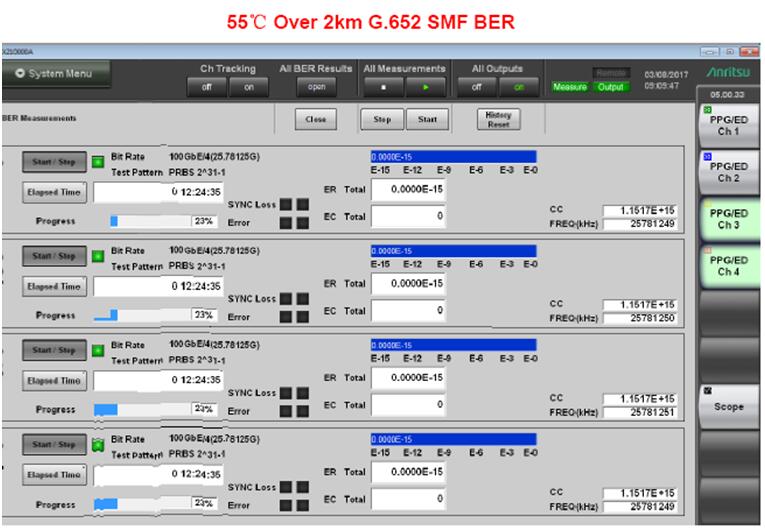The image size is (765, 529).
Task: Click the SYNC Loss indicator in first panel
Action: coord(286,205)
